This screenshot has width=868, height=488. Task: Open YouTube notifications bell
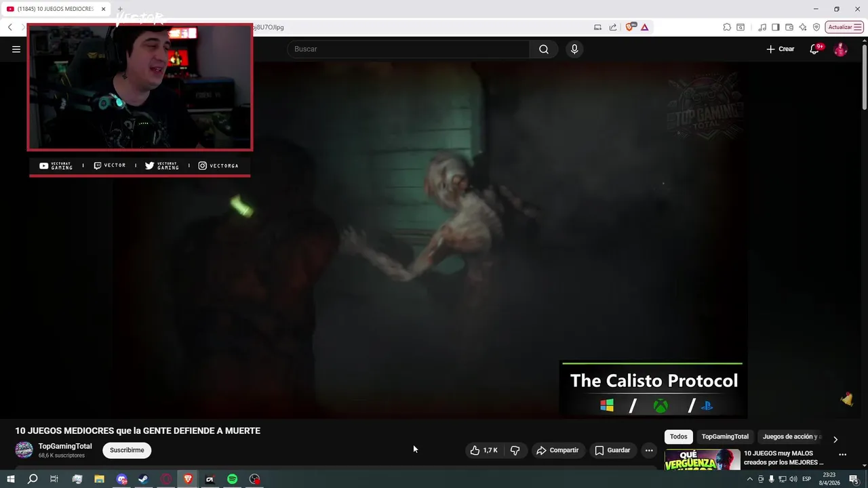pyautogui.click(x=815, y=49)
